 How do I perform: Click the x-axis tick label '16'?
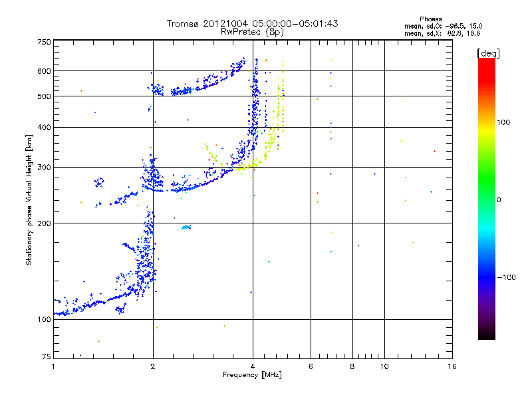[452, 366]
